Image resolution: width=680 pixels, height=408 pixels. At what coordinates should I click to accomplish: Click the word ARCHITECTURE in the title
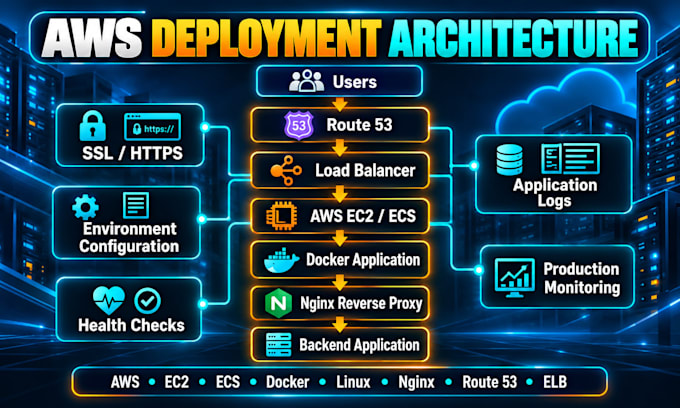tap(514, 38)
